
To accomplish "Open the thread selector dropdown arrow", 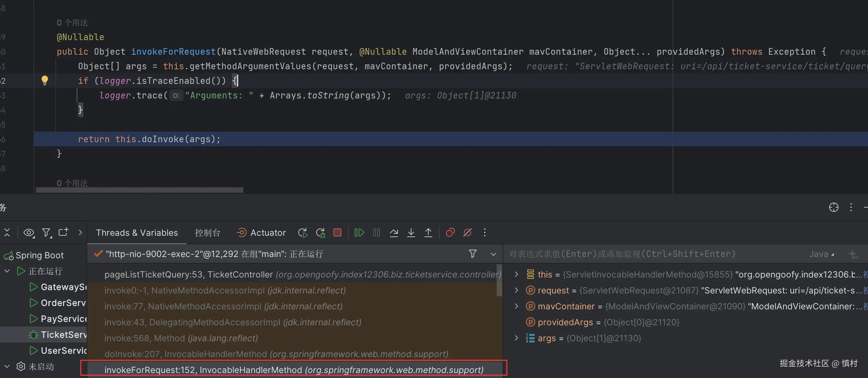I will click(x=493, y=254).
